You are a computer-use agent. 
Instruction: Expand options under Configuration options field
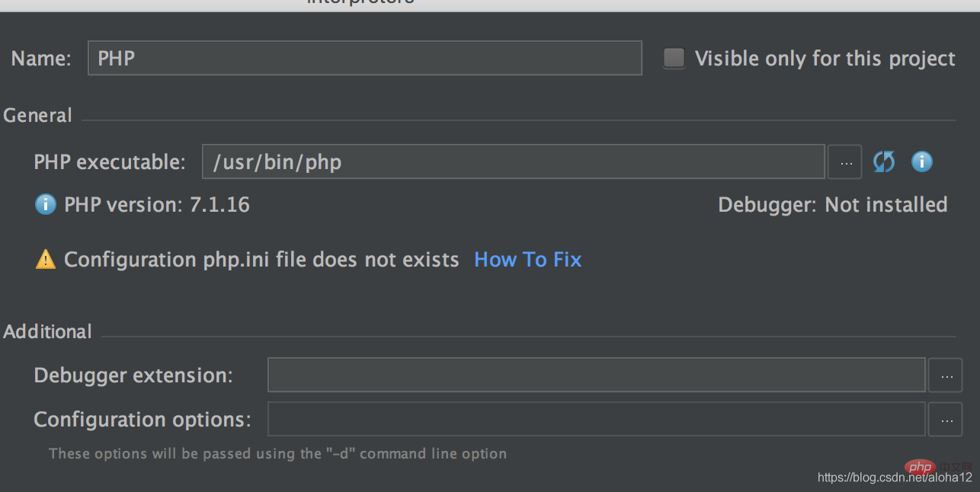[946, 419]
